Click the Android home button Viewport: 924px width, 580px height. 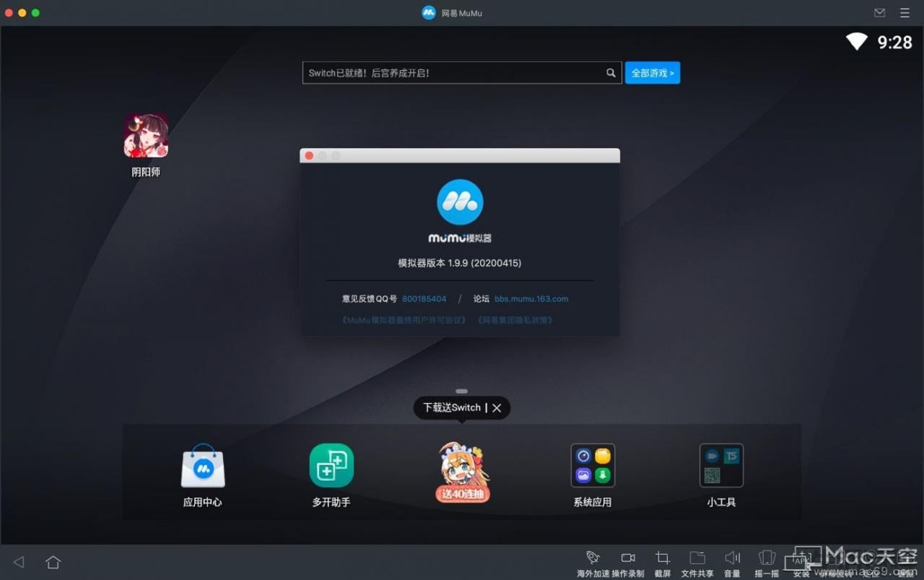53,561
